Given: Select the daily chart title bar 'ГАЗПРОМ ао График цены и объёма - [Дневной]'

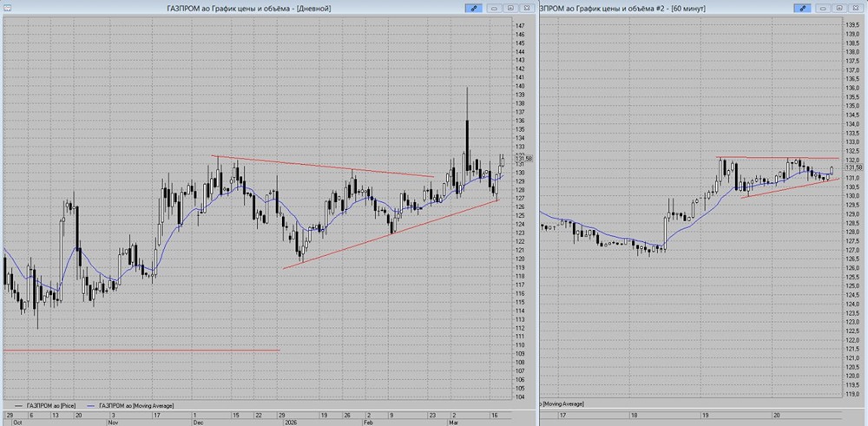Looking at the screenshot, I should pos(248,8).
